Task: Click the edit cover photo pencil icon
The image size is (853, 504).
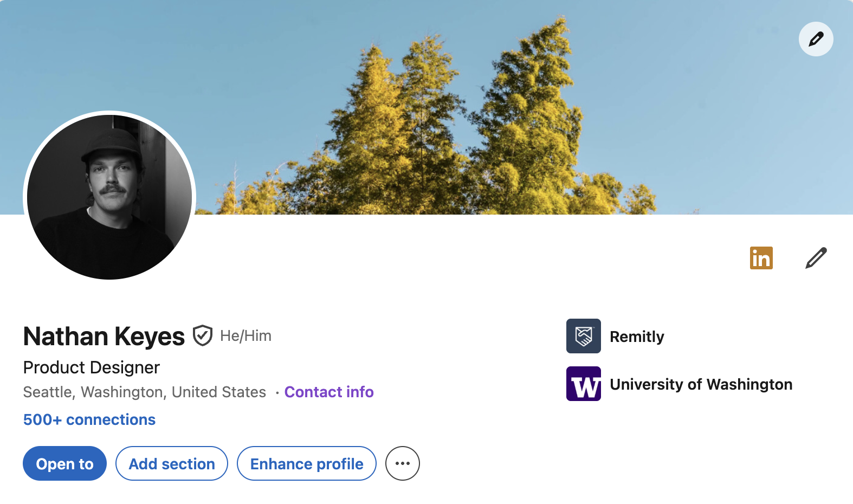Action: coord(816,39)
